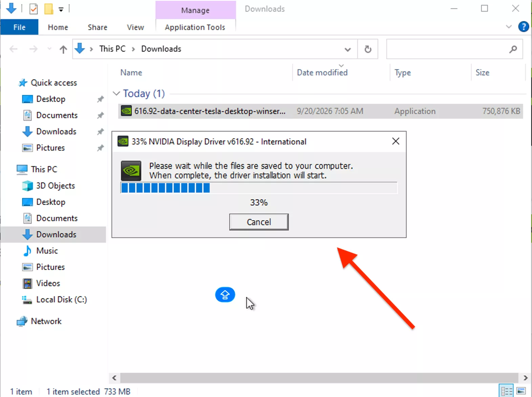Cancel the NVIDIA driver extraction
This screenshot has height=397, width=532.
click(259, 222)
